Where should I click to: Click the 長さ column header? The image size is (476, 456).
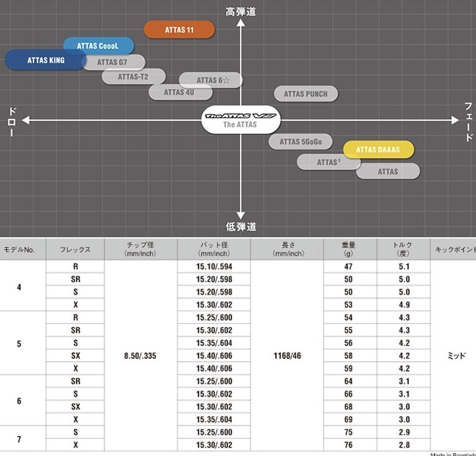[288, 249]
